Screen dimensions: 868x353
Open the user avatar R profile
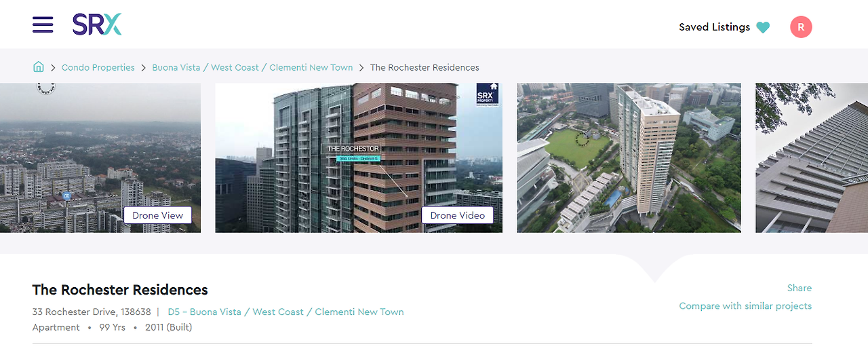coord(801,27)
